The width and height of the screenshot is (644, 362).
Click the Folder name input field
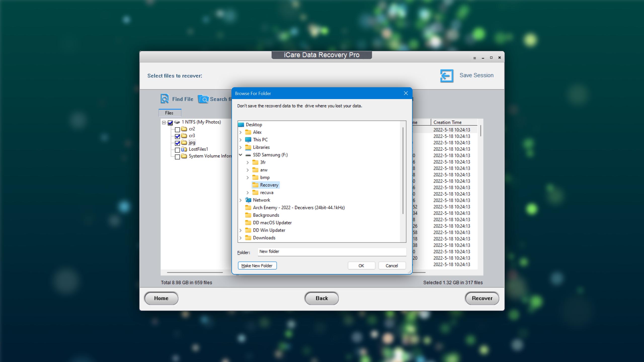[332, 252]
